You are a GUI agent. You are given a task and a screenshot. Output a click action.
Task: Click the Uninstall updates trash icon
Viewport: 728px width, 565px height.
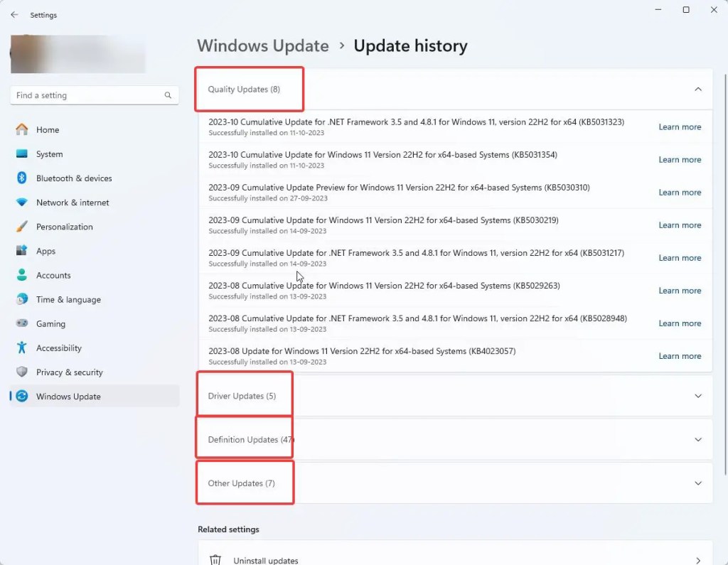tap(215, 560)
